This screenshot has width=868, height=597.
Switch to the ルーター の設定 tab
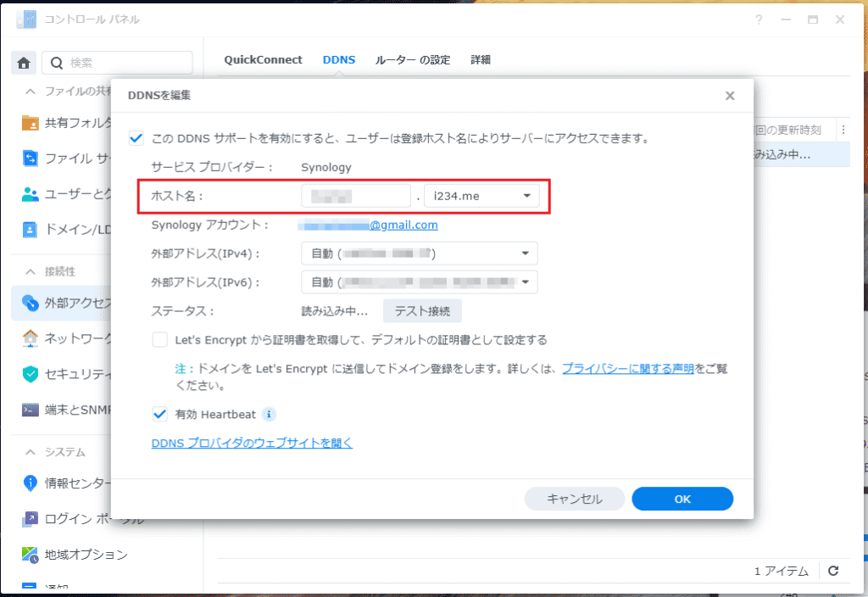pyautogui.click(x=413, y=60)
